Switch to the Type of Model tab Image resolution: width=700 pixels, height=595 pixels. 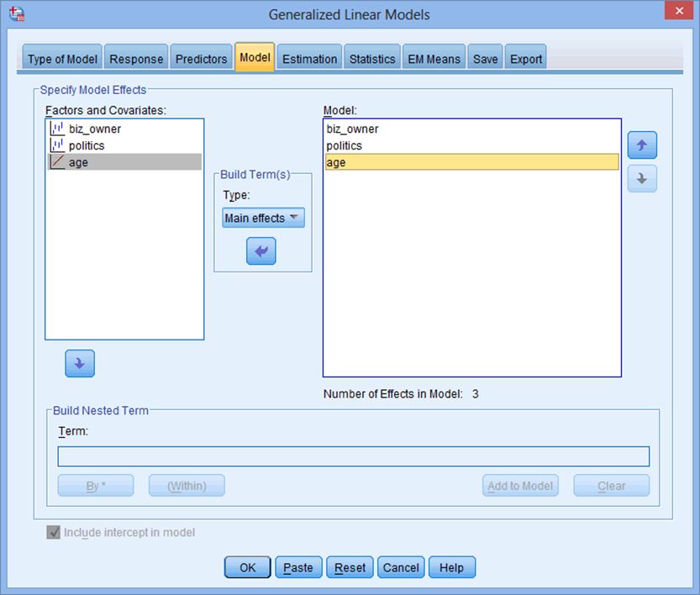[x=62, y=59]
